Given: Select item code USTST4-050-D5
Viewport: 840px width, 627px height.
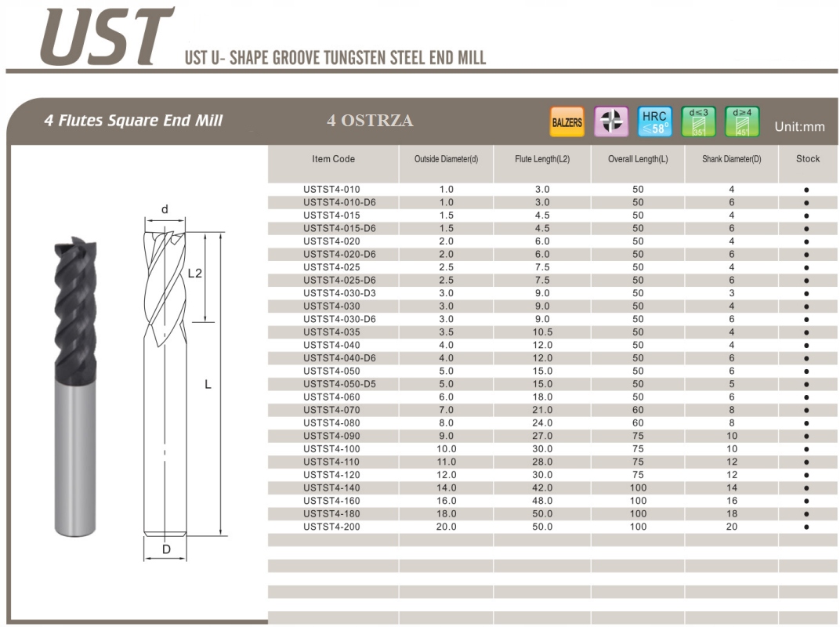Looking at the screenshot, I should pos(339,384).
